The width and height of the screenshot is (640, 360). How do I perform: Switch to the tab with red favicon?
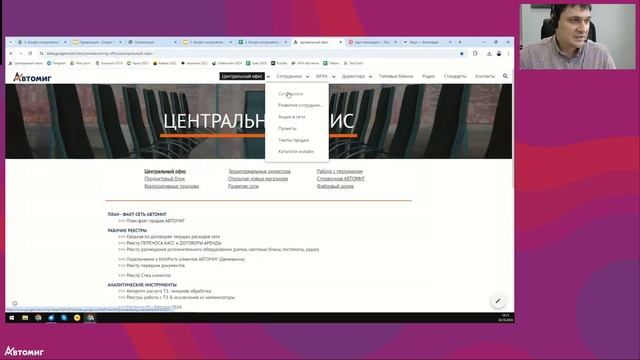pyautogui.click(x=372, y=42)
